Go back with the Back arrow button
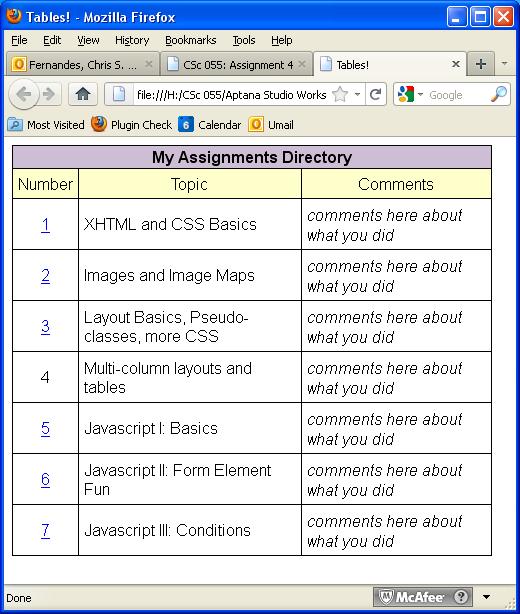Viewport: 520px width, 614px height. pyautogui.click(x=23, y=94)
